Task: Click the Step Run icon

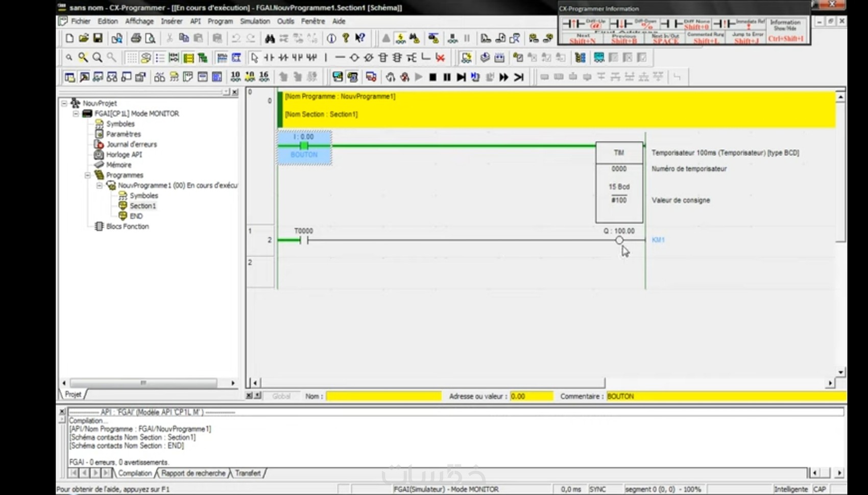Action: pyautogui.click(x=461, y=77)
